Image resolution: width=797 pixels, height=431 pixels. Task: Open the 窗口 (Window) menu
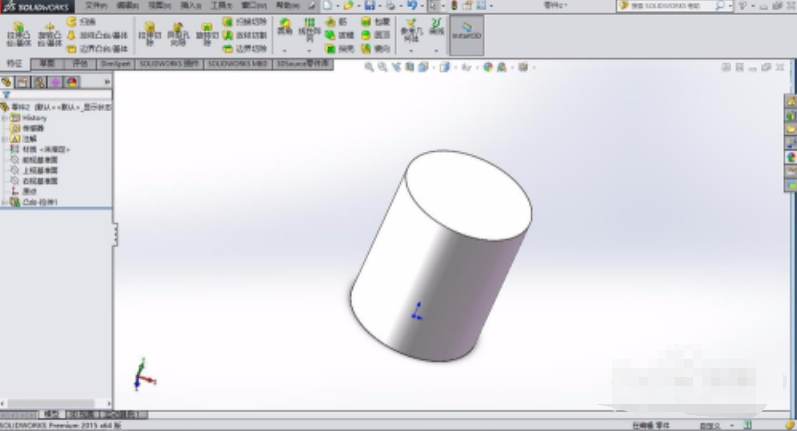pos(254,6)
